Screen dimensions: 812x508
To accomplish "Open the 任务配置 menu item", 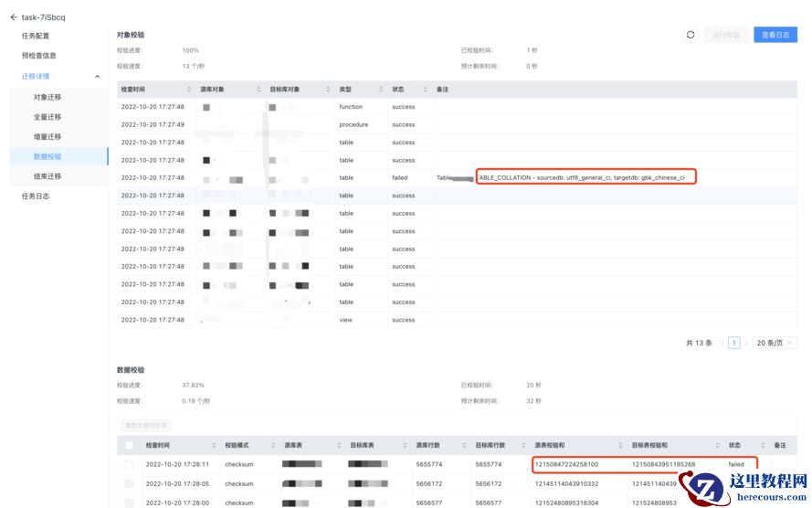I will [36, 36].
